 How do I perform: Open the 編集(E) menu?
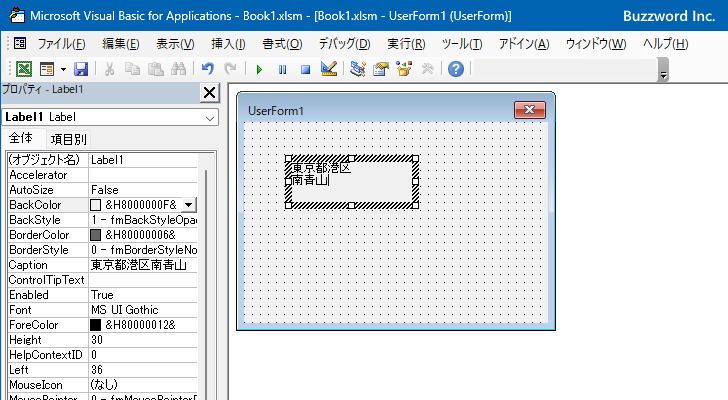[x=121, y=44]
